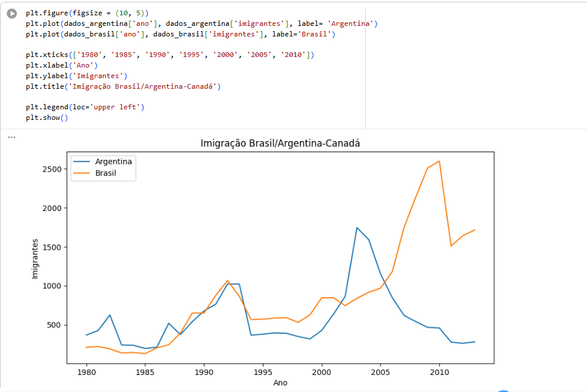Click the line plotting dados_brasil
Image resolution: width=587 pixels, height=392 pixels.
181,34
